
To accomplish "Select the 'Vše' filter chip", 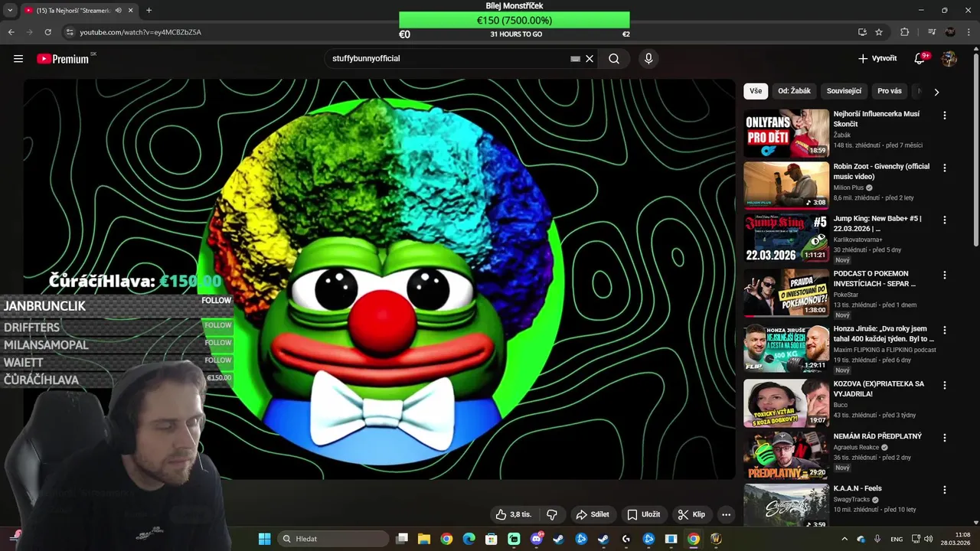I will [x=756, y=91].
